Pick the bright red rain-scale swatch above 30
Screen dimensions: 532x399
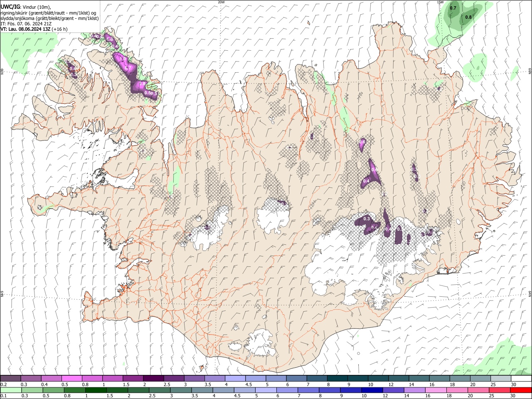click(521, 390)
